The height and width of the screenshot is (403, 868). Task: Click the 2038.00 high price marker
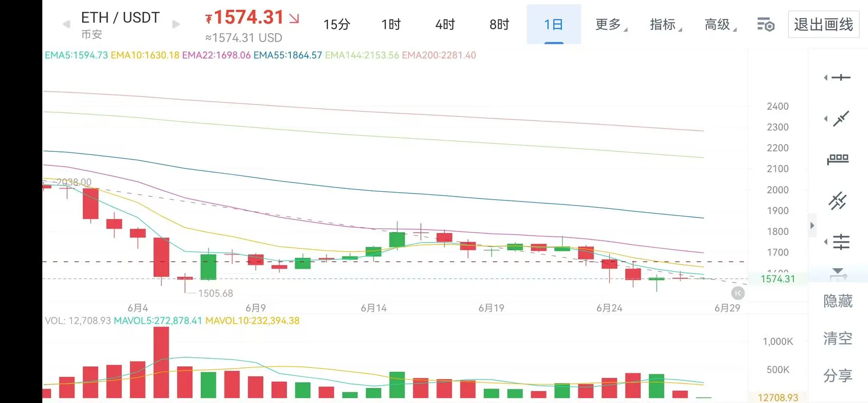point(74,182)
